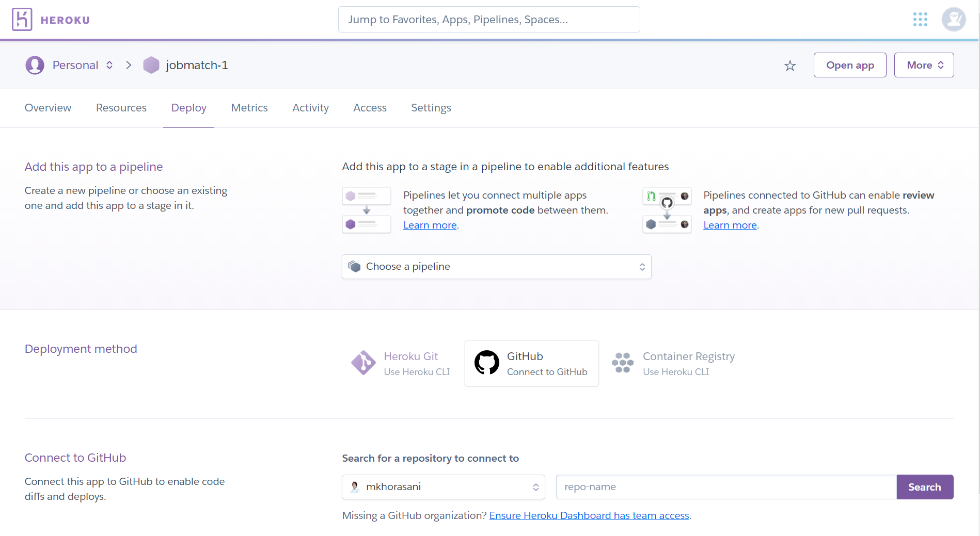This screenshot has width=980, height=536.
Task: Open the Activity tab
Action: (x=310, y=108)
